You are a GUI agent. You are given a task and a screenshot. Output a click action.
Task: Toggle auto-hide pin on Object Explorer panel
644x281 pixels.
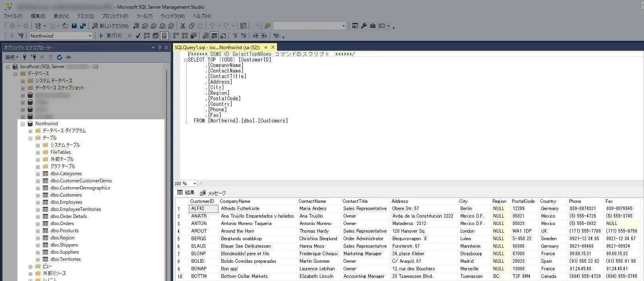(160, 48)
